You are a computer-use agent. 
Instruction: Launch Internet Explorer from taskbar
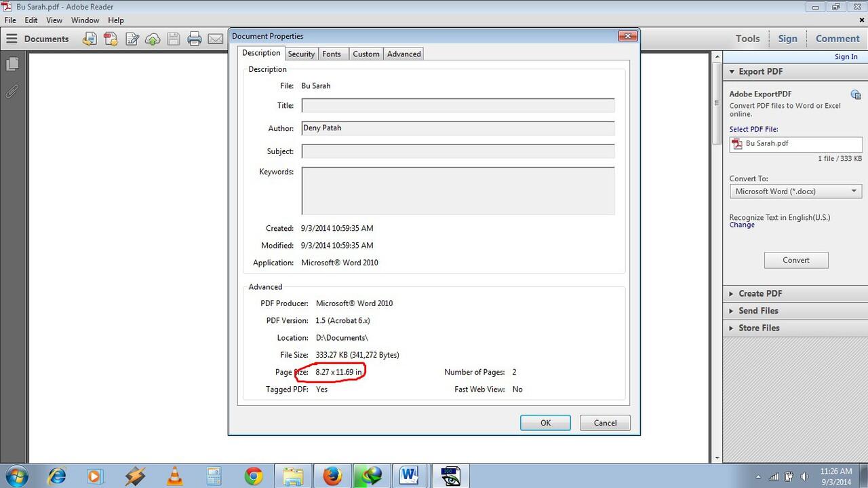[x=57, y=476]
